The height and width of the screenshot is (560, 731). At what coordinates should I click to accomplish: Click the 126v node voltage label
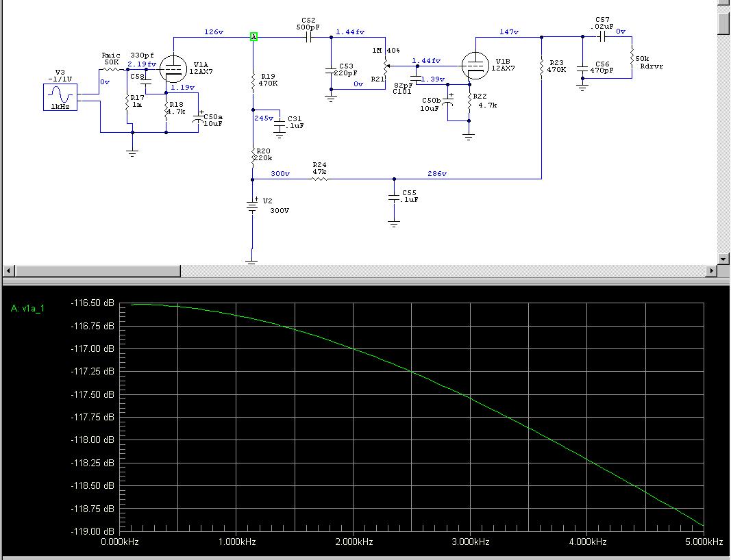click(214, 31)
